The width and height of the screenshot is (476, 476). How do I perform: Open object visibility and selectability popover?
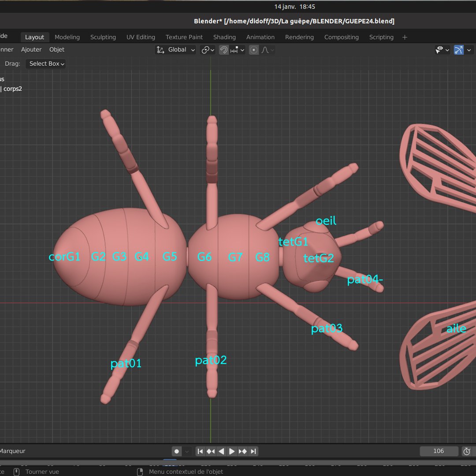coord(442,50)
